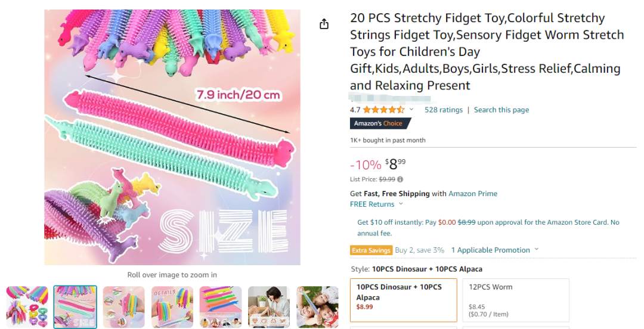Screen dimensions: 644x329
Task: Open the 528 ratings link
Action: pos(443,110)
